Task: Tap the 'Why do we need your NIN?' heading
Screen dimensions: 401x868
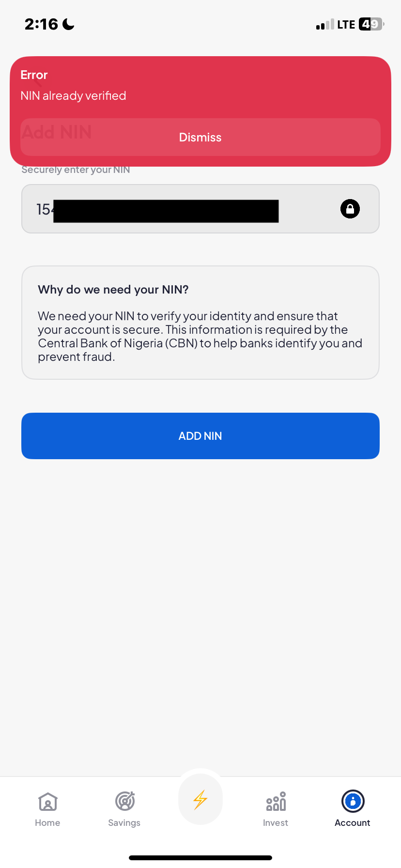Action: [x=113, y=290]
